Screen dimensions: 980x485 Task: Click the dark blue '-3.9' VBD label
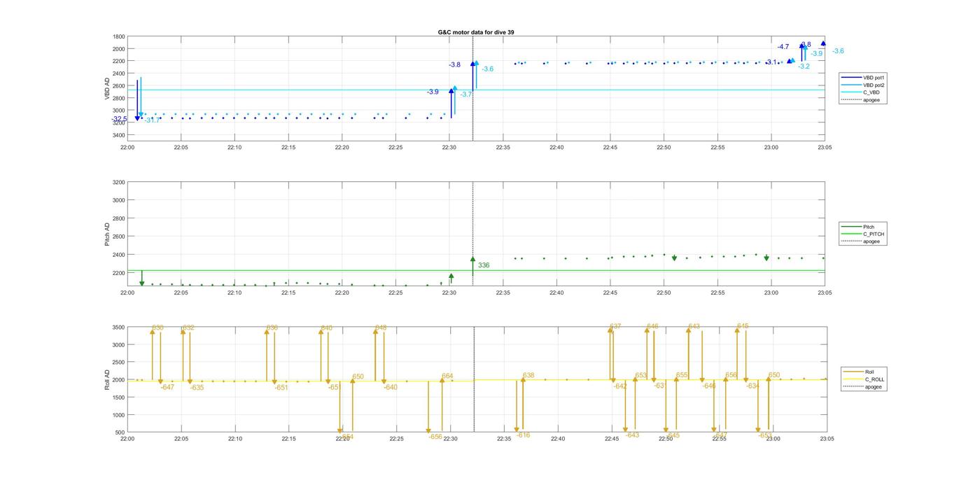pyautogui.click(x=433, y=92)
